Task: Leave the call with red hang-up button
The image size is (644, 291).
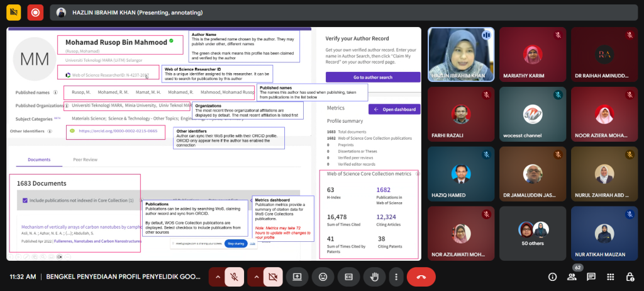Action: point(421,277)
